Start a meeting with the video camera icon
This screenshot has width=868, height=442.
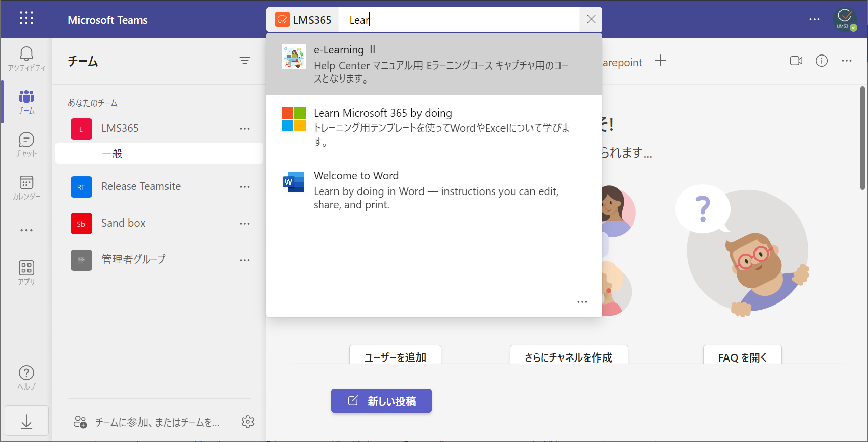(796, 61)
